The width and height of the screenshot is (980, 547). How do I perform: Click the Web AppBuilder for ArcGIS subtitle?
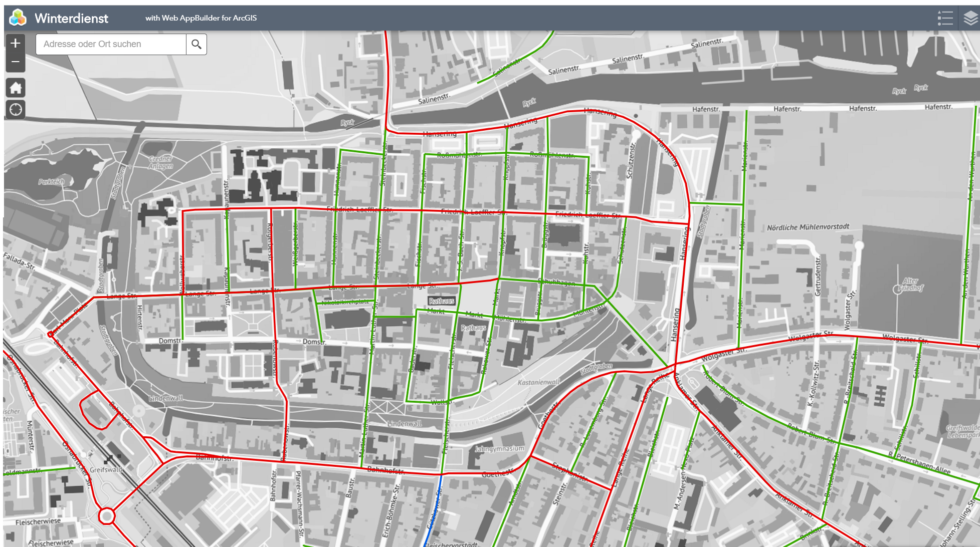pos(201,18)
